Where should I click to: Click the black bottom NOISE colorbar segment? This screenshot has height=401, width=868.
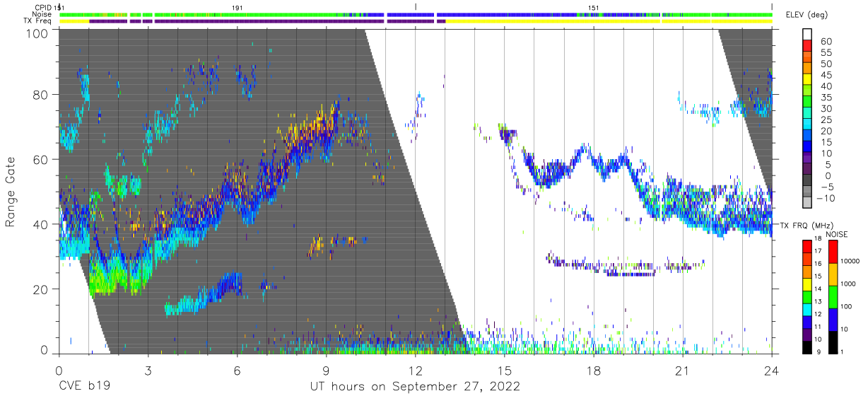tap(833, 342)
